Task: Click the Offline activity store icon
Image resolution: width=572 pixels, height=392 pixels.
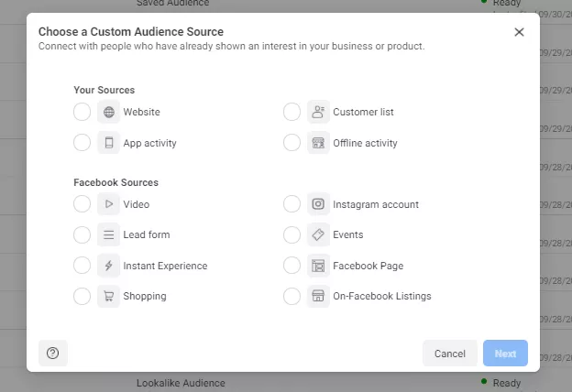Action: [318, 143]
